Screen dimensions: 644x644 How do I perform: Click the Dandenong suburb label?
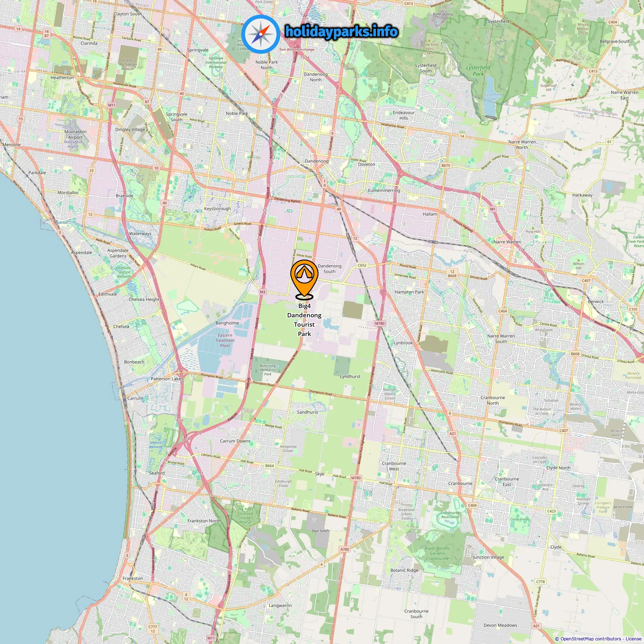point(317,161)
